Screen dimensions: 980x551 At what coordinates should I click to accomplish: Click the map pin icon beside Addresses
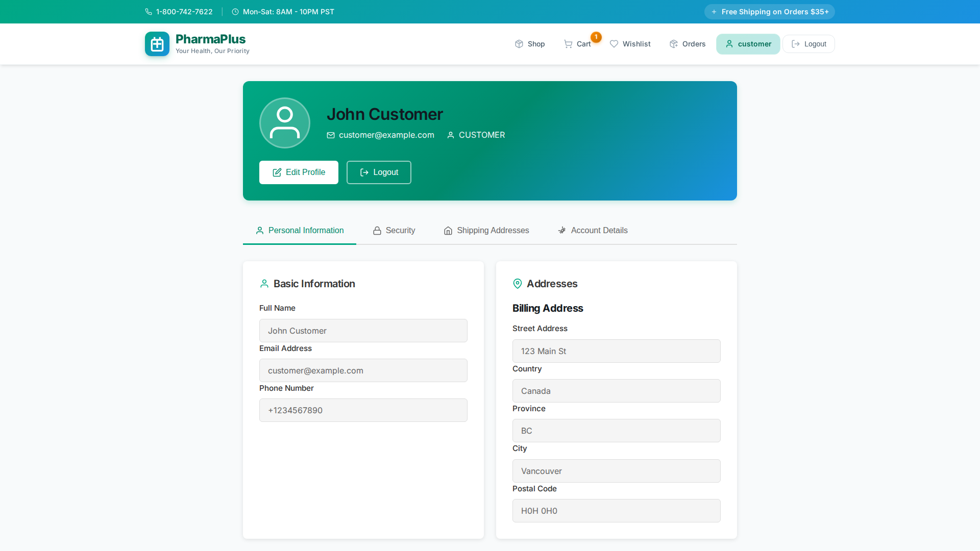[518, 284]
